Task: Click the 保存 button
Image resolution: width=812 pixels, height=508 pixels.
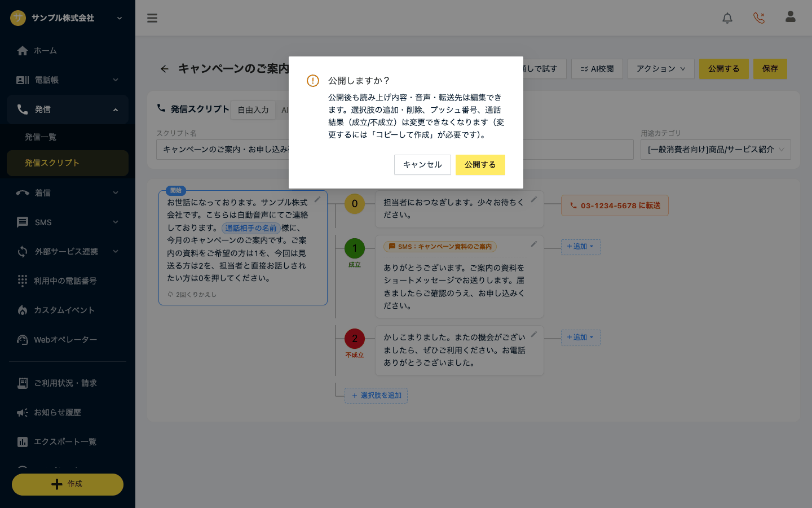Action: [x=770, y=69]
